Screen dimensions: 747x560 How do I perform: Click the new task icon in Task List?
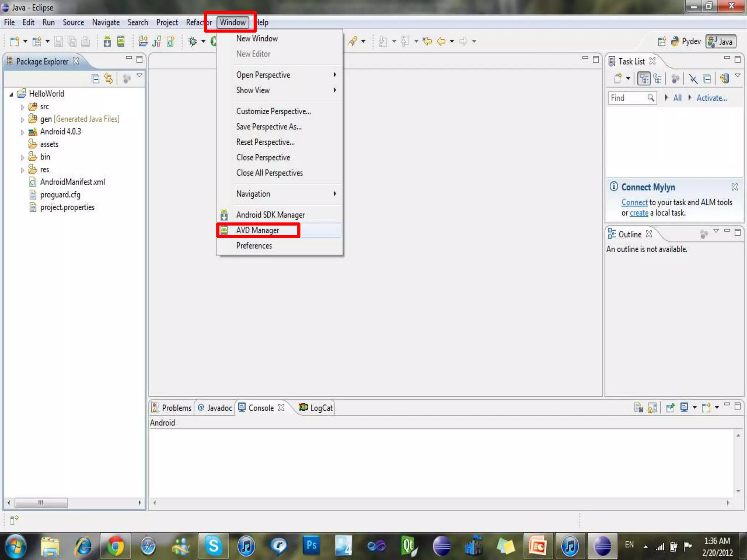pyautogui.click(x=618, y=79)
